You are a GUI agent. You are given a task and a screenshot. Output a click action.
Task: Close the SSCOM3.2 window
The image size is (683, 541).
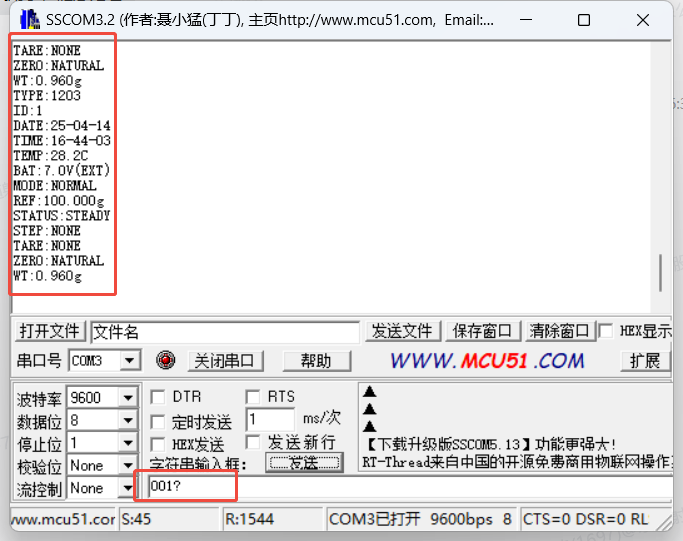point(642,20)
